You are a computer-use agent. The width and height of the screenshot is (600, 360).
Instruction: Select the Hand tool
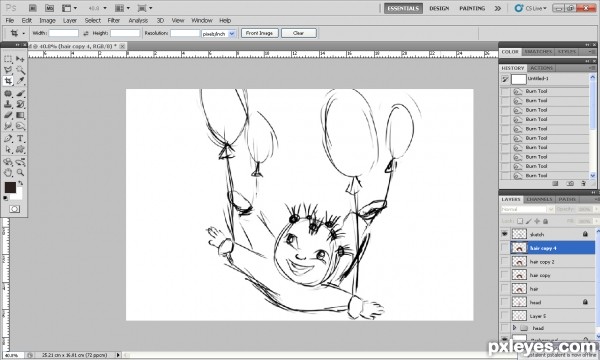tap(8, 173)
